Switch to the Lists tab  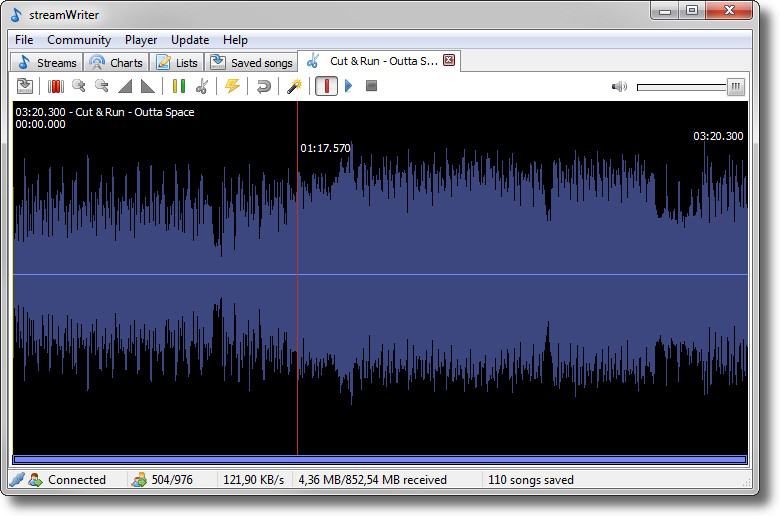177,63
